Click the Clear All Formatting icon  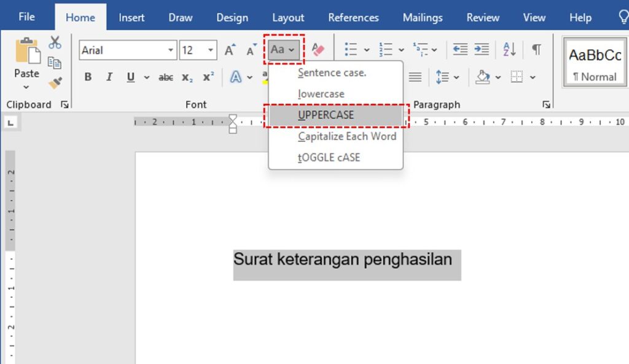pos(318,49)
